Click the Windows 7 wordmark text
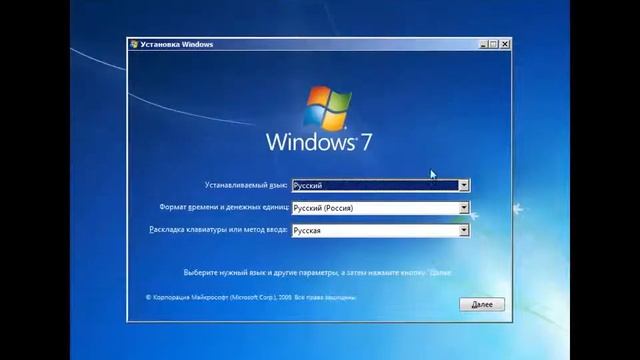 tap(319, 142)
